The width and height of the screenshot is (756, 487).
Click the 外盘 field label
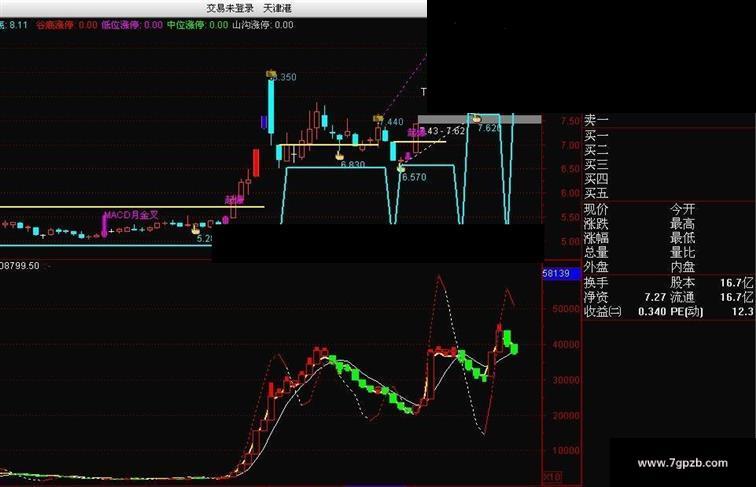[x=596, y=267]
